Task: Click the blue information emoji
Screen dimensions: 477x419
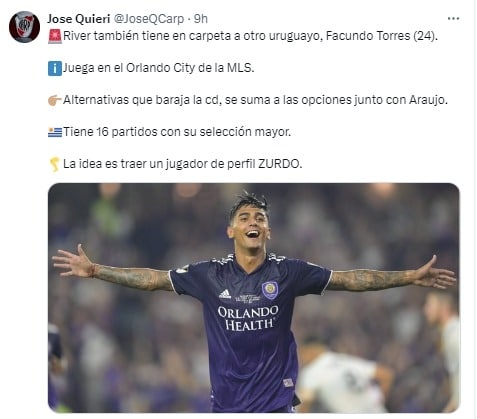Action: coord(55,69)
